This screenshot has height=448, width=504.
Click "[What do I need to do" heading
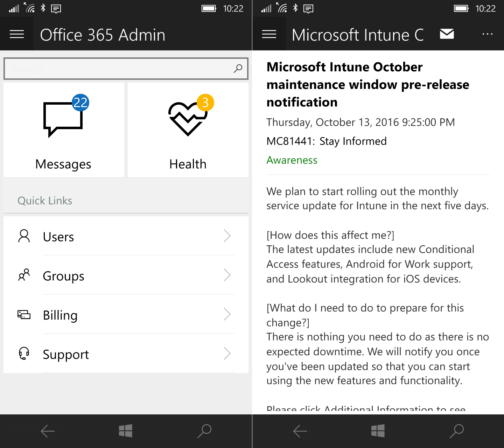click(365, 315)
